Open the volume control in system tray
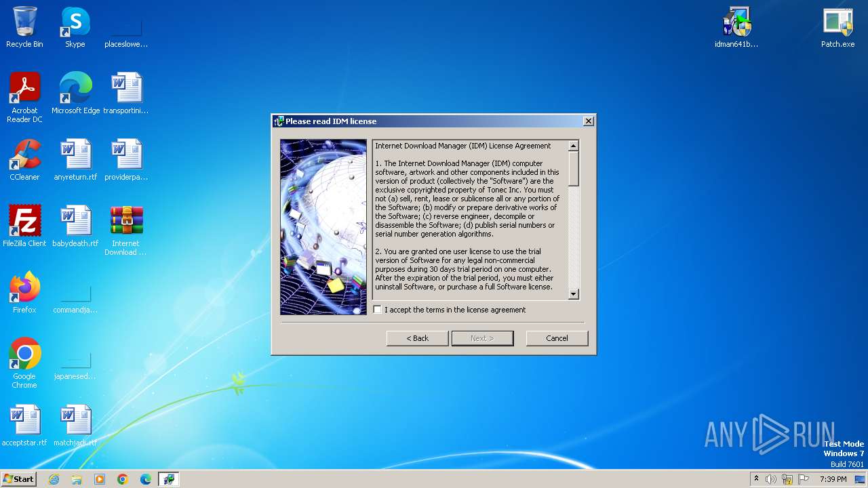The width and height of the screenshot is (868, 488). click(771, 479)
